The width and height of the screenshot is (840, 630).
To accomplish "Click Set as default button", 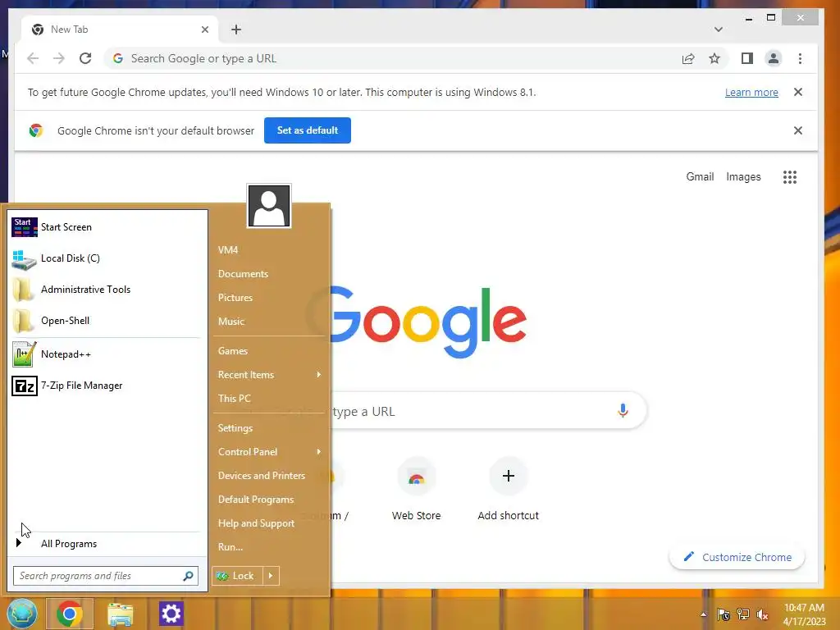I will coord(308,130).
